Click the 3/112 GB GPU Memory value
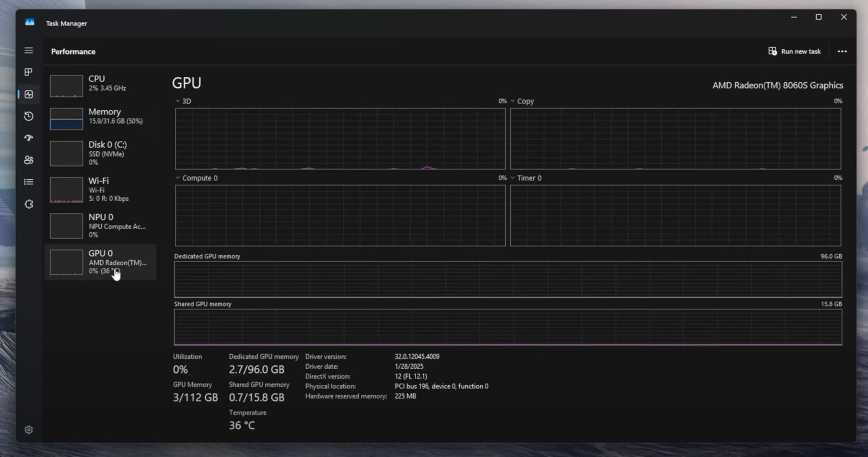868x457 pixels. 195,397
